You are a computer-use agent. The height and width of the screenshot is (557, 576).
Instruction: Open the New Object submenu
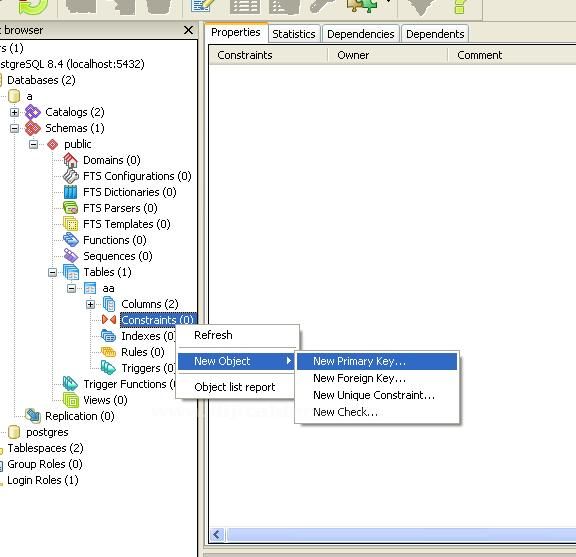[x=237, y=361]
